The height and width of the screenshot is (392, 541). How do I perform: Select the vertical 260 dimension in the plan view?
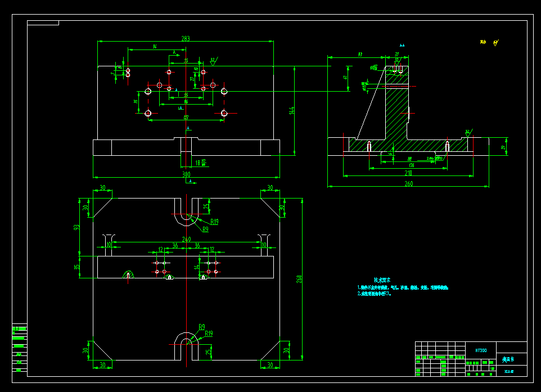[x=299, y=279]
